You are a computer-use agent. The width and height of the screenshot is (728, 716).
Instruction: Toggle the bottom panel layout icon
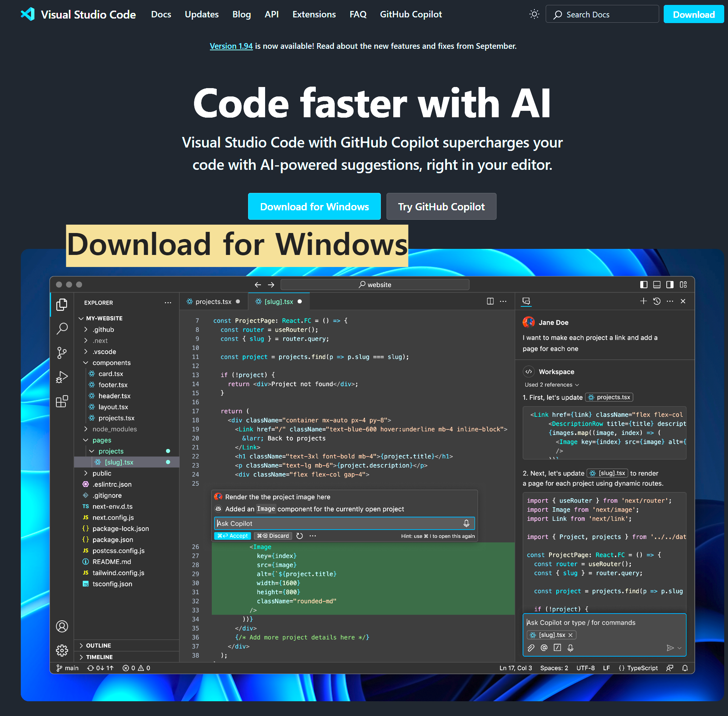[x=657, y=284]
